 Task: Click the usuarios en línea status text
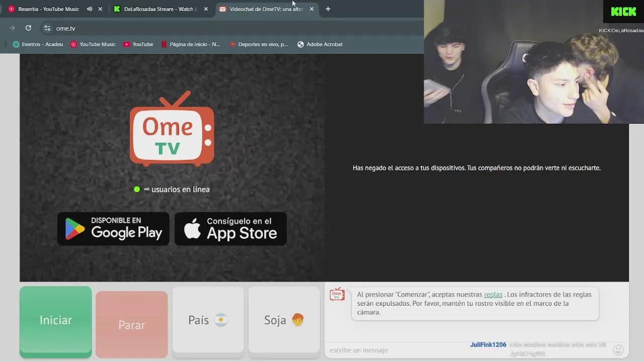pyautogui.click(x=177, y=190)
